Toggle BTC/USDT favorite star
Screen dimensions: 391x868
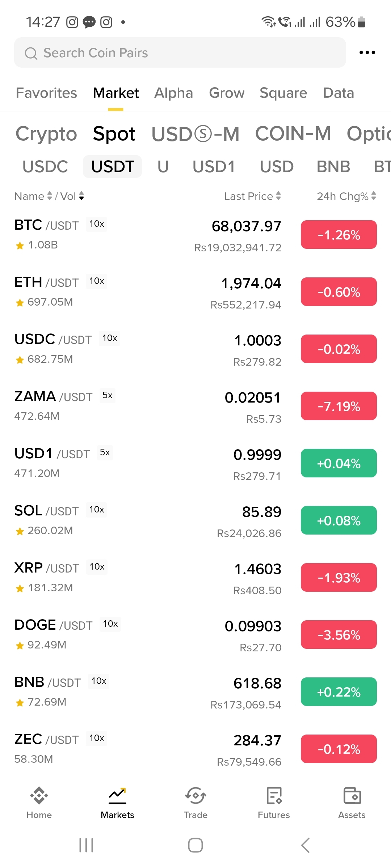click(20, 246)
